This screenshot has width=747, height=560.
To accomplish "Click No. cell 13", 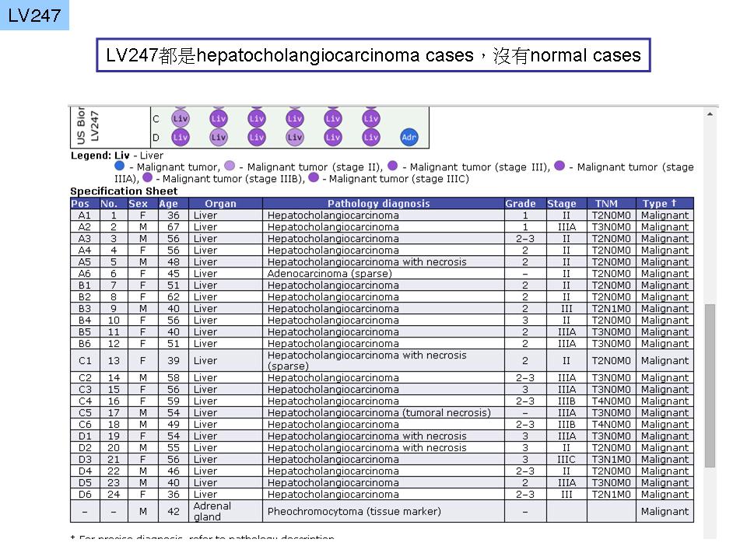I will (114, 360).
